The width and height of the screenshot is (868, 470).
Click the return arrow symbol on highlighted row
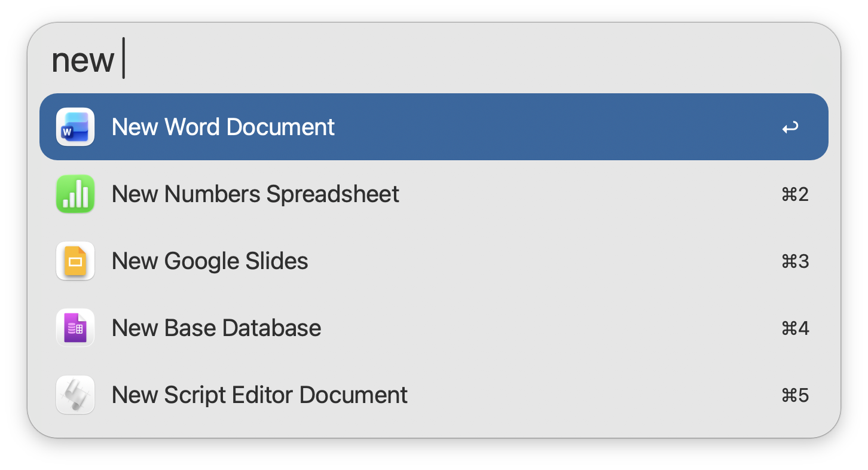(x=790, y=127)
